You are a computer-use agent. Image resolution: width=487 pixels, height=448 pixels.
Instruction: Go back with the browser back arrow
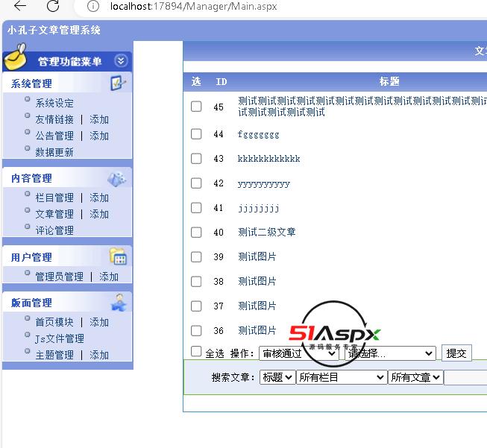pos(20,6)
